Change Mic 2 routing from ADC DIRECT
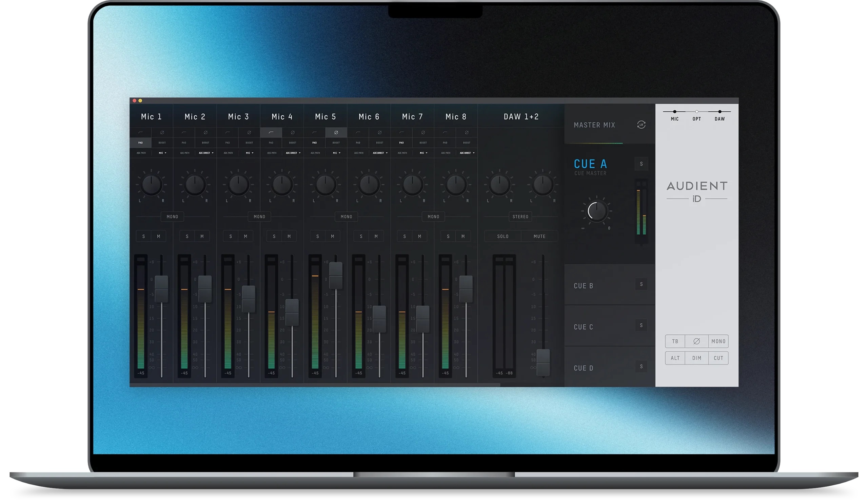868x504 pixels. [x=206, y=153]
